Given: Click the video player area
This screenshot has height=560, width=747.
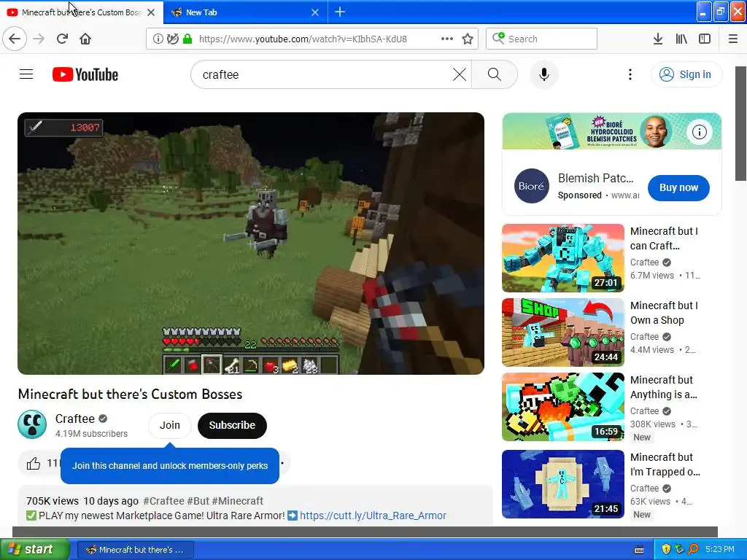Looking at the screenshot, I should [x=251, y=244].
